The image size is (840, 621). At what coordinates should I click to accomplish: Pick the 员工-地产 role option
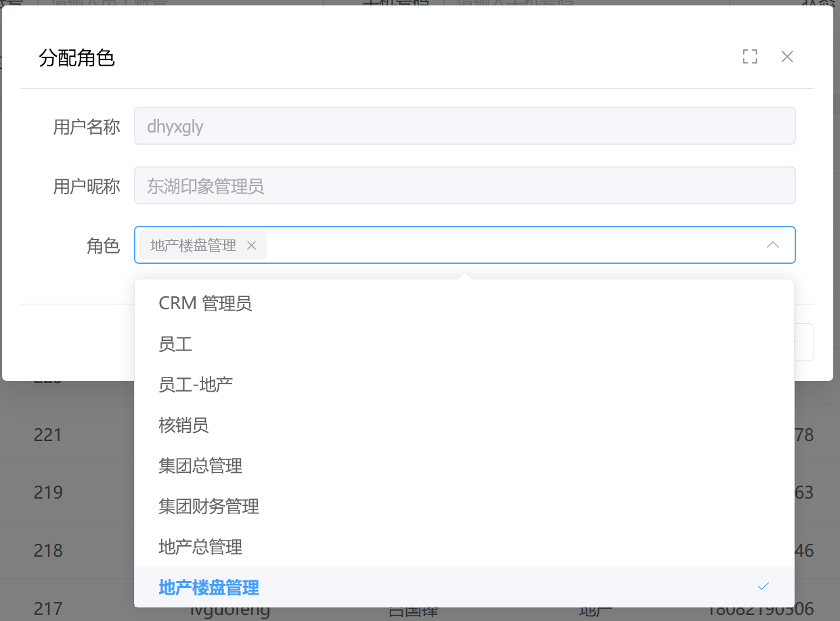[x=196, y=385]
